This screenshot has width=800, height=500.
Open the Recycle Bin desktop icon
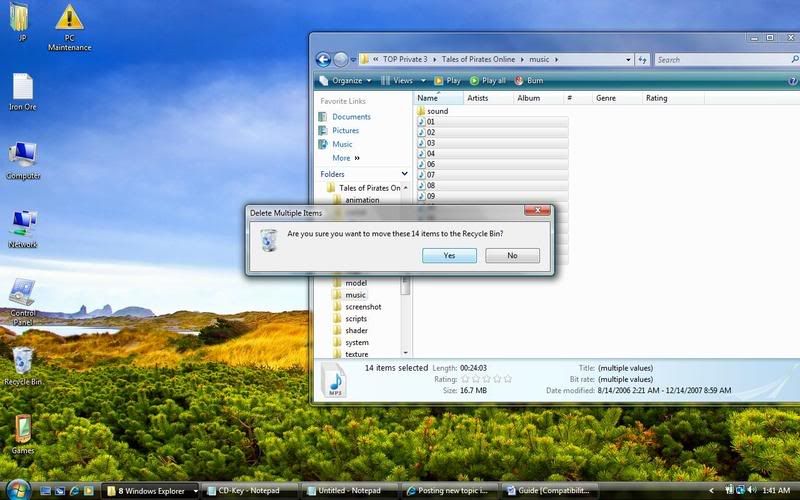pos(22,363)
